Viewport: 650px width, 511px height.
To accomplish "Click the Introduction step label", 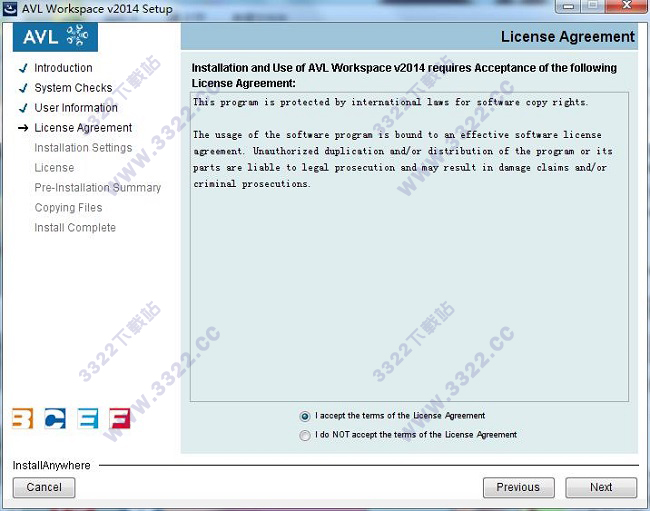I will (x=63, y=68).
